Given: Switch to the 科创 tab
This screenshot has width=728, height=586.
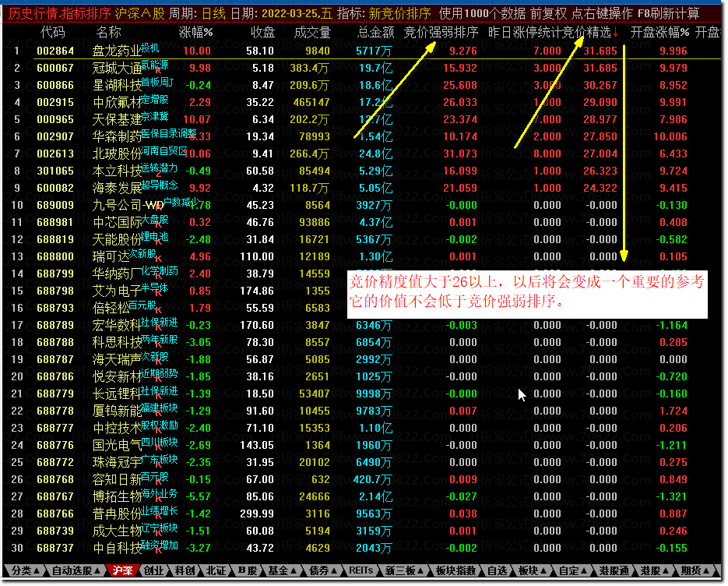Looking at the screenshot, I should point(185,571).
